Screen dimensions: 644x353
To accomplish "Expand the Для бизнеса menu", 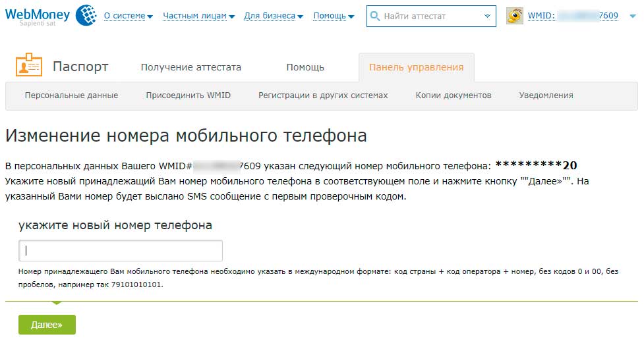I will point(274,16).
